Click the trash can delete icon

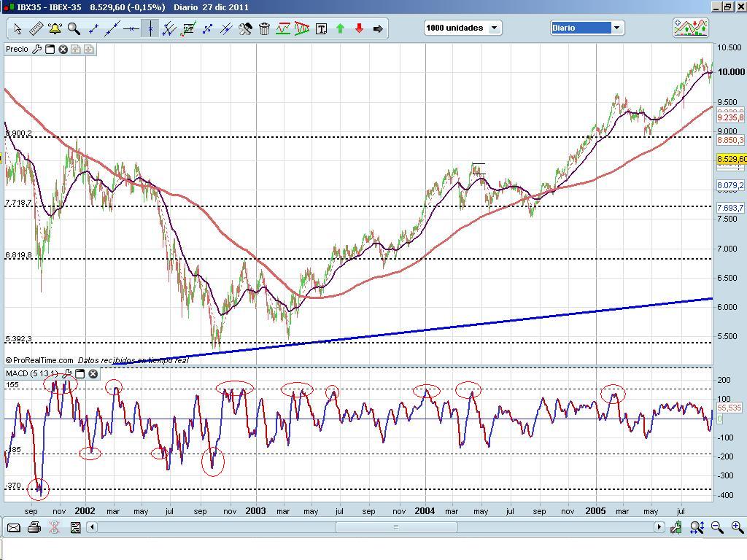coord(264,28)
